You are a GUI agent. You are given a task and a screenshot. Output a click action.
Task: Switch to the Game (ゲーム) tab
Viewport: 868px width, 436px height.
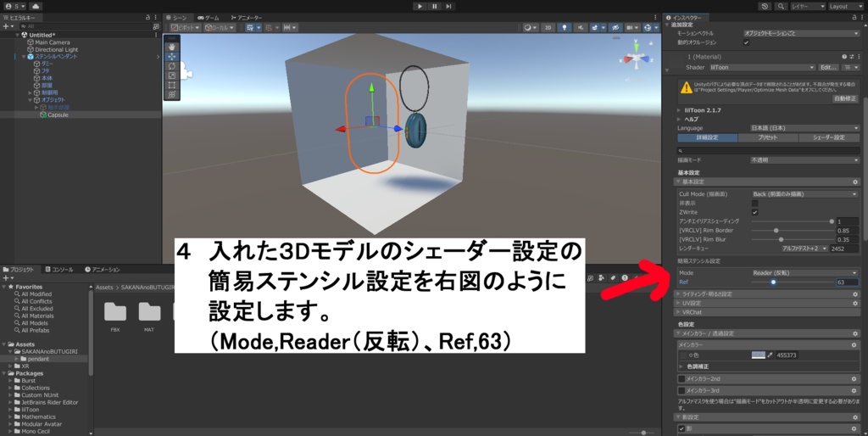point(209,18)
